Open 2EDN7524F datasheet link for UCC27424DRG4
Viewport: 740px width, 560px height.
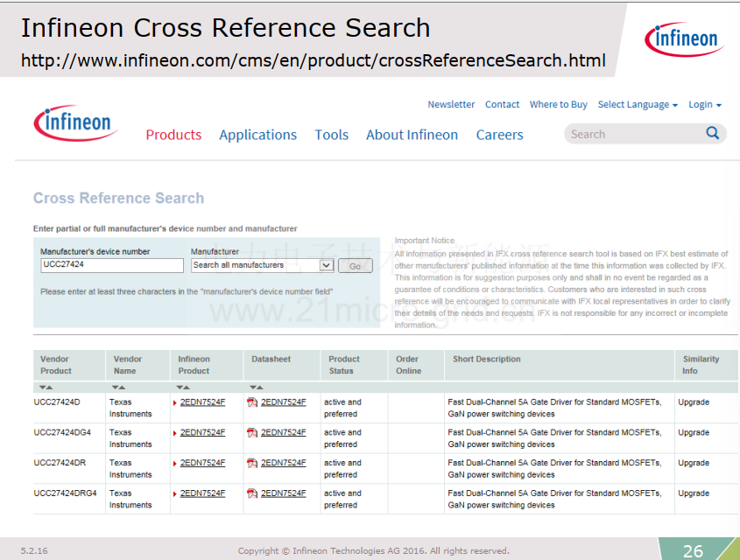[x=283, y=493]
